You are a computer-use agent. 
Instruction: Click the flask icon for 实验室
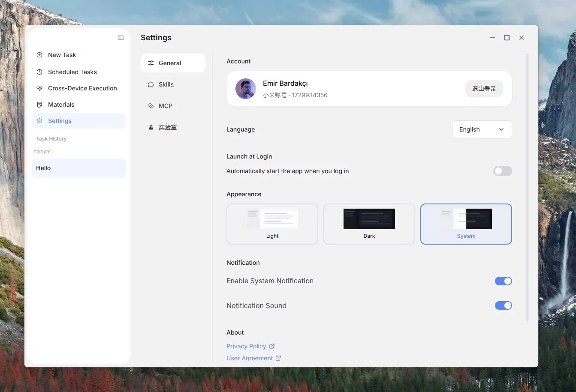click(x=151, y=127)
